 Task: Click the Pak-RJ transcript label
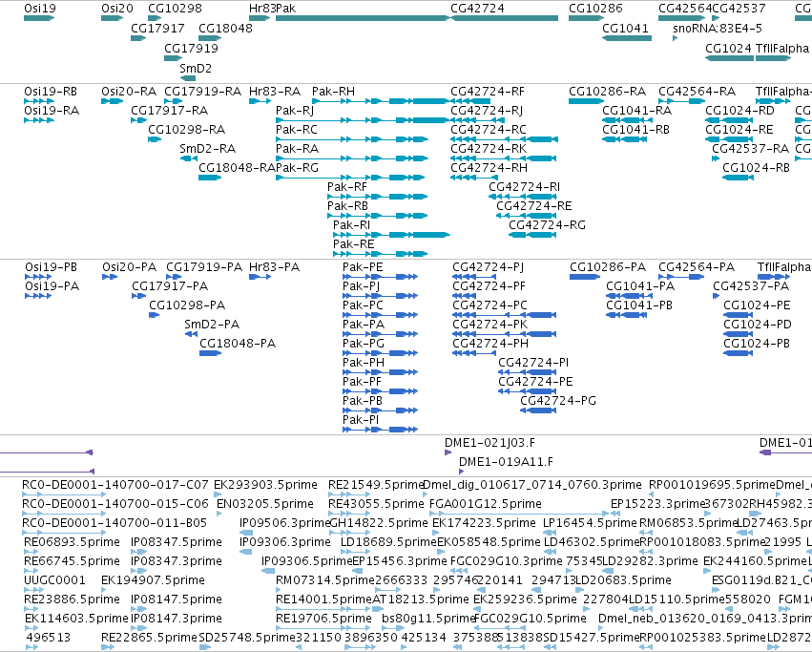pos(295,111)
